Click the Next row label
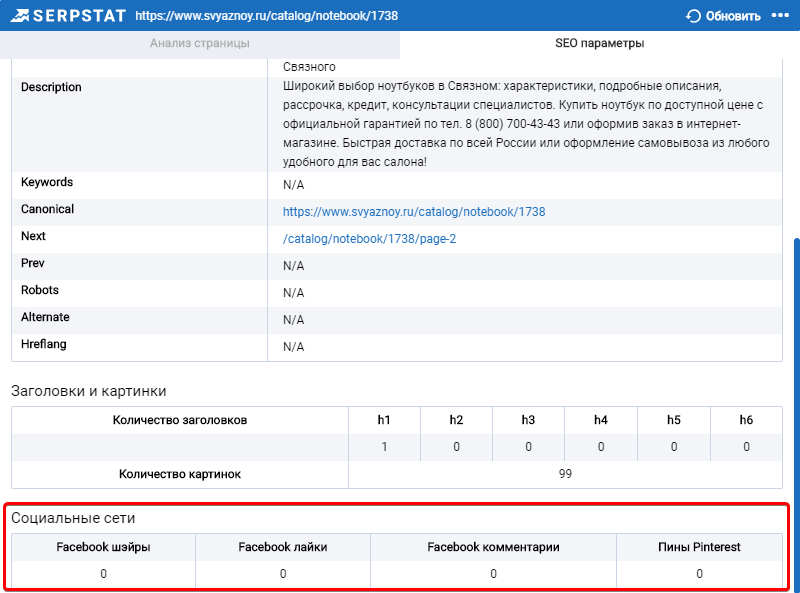This screenshot has height=593, width=800. [x=33, y=236]
